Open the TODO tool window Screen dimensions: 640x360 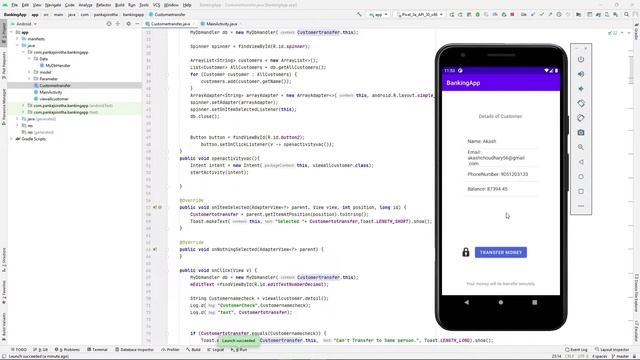(x=19, y=350)
